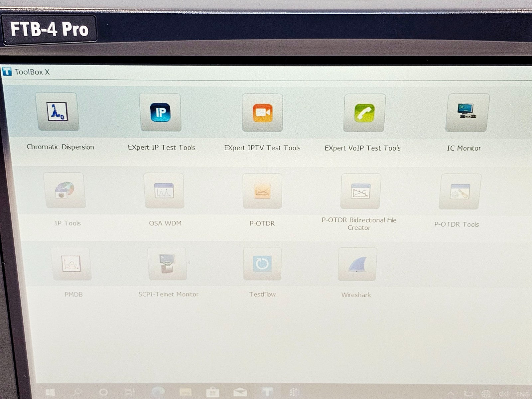Launch the IP Tools application
The height and width of the screenshot is (399, 532).
65,190
